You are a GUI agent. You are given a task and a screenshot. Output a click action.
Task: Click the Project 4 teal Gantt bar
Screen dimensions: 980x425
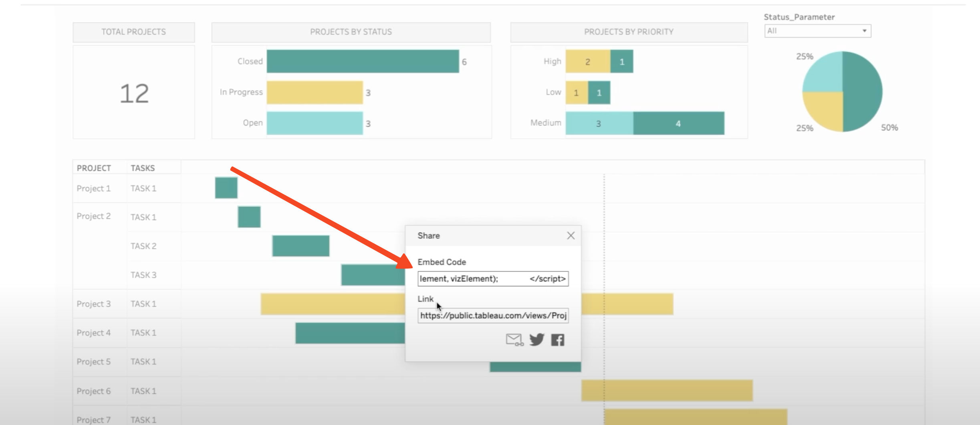(x=350, y=333)
